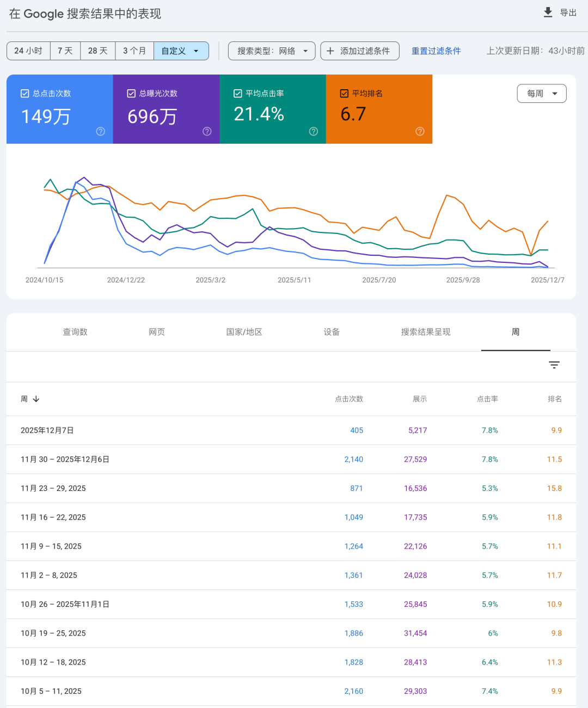Viewport: 588px width, 708px height.
Task: Select 3 个月 date range
Action: [134, 51]
